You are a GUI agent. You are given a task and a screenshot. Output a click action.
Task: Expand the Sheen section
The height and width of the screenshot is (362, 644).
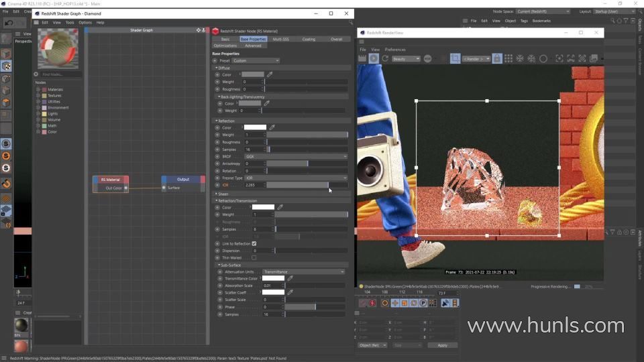click(217, 194)
